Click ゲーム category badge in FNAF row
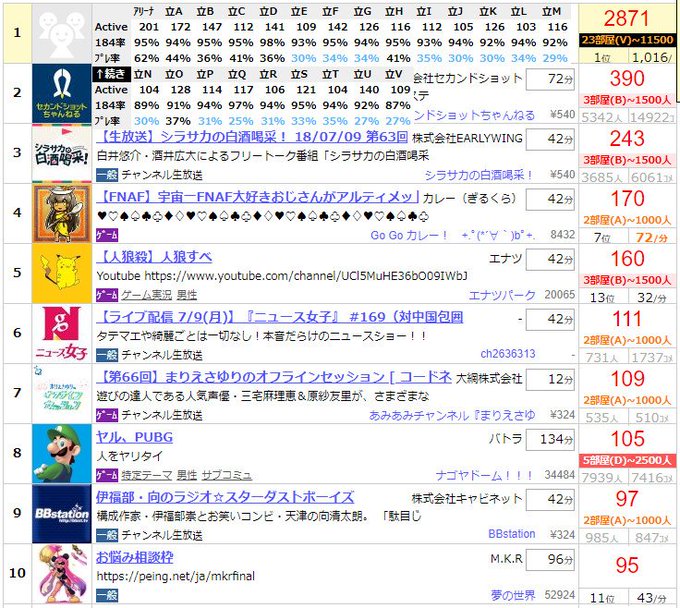The height and width of the screenshot is (608, 680). pyautogui.click(x=107, y=235)
